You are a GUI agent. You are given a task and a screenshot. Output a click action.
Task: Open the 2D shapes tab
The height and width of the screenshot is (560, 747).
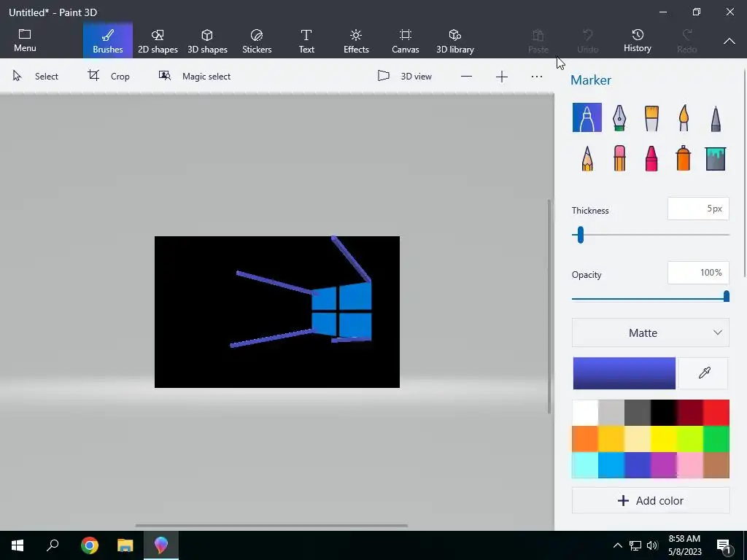pos(158,41)
